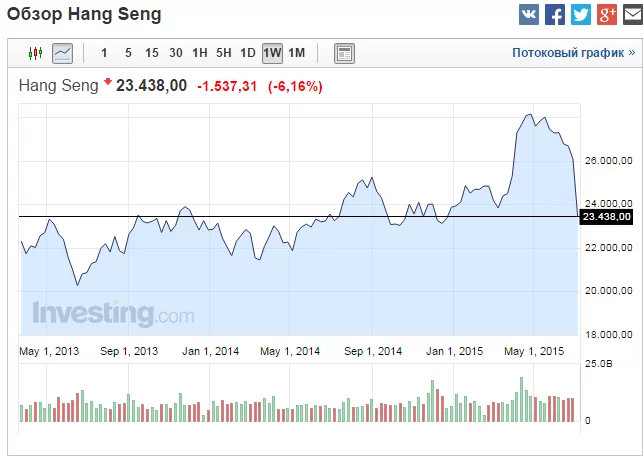Click the Investing.com watermark logo
Image resolution: width=643 pixels, height=456 pixels.
tap(113, 313)
